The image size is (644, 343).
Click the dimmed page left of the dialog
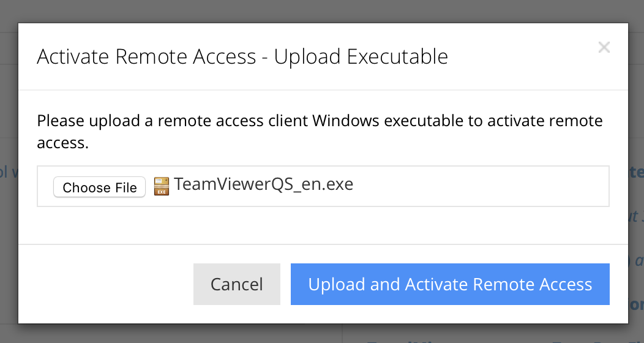click(x=9, y=245)
